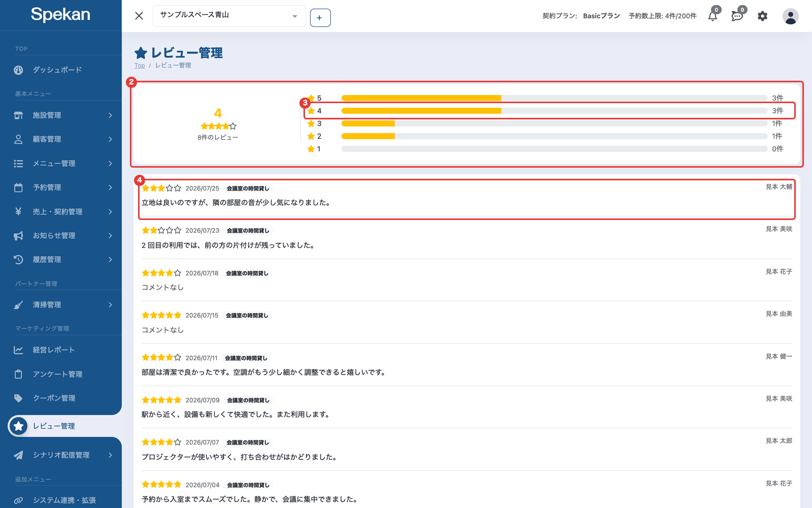The width and height of the screenshot is (812, 508).
Task: Click the レビュー管理 page title star icon
Action: pyautogui.click(x=141, y=53)
